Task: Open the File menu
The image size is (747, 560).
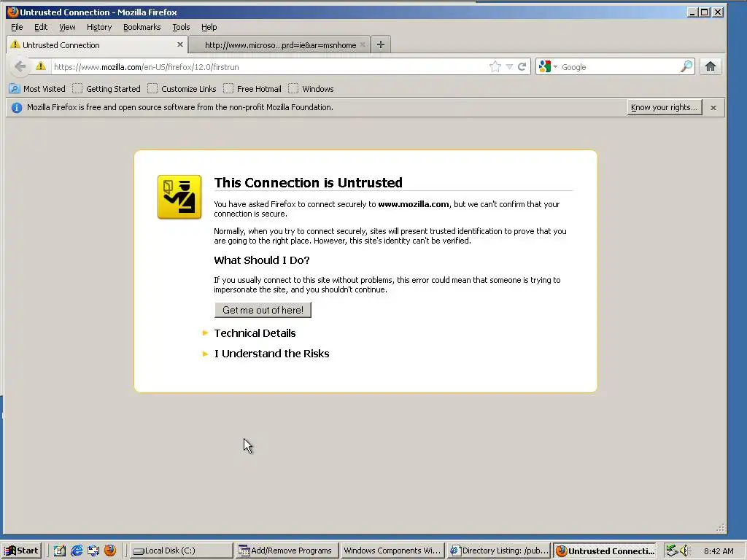Action: [x=17, y=27]
